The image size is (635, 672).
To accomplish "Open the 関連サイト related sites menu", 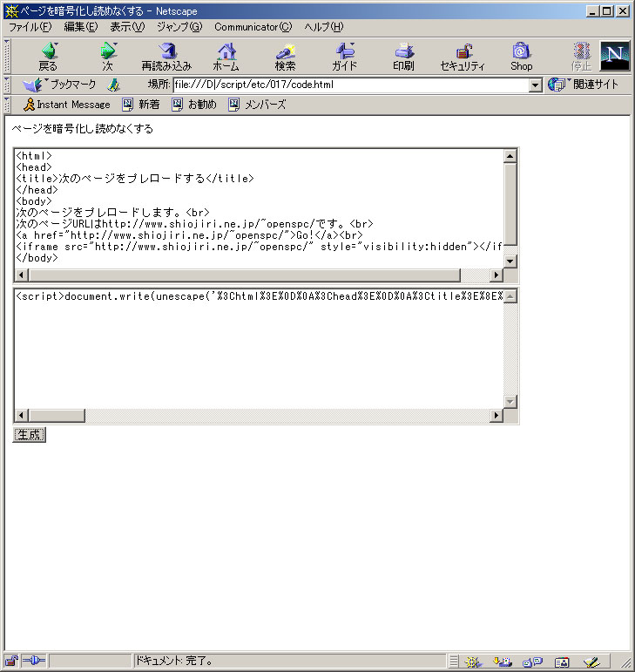I will coord(584,85).
